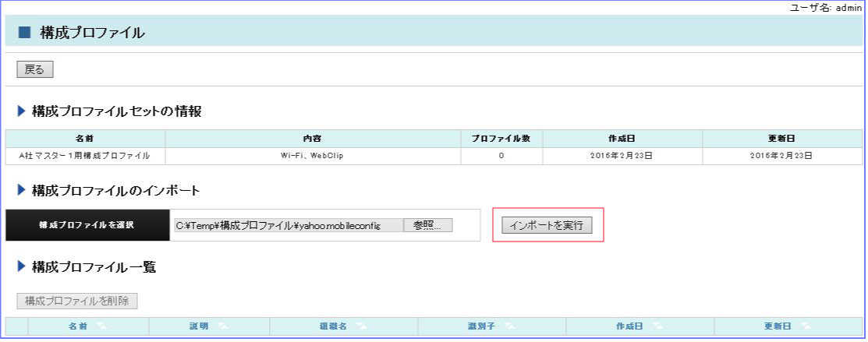
Task: Sort profile list by 説明 sort icon
Action: pyautogui.click(x=222, y=326)
